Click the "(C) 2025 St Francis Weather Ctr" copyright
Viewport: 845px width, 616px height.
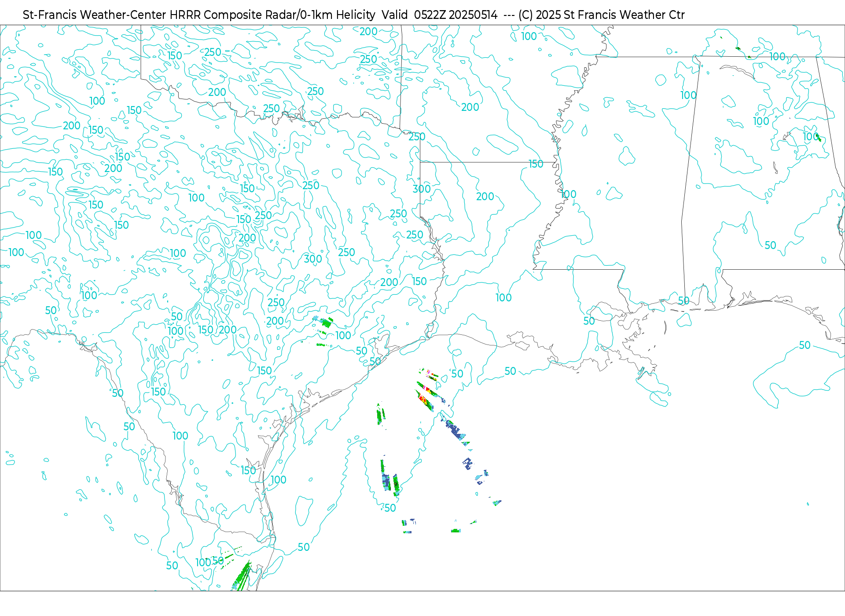point(602,15)
